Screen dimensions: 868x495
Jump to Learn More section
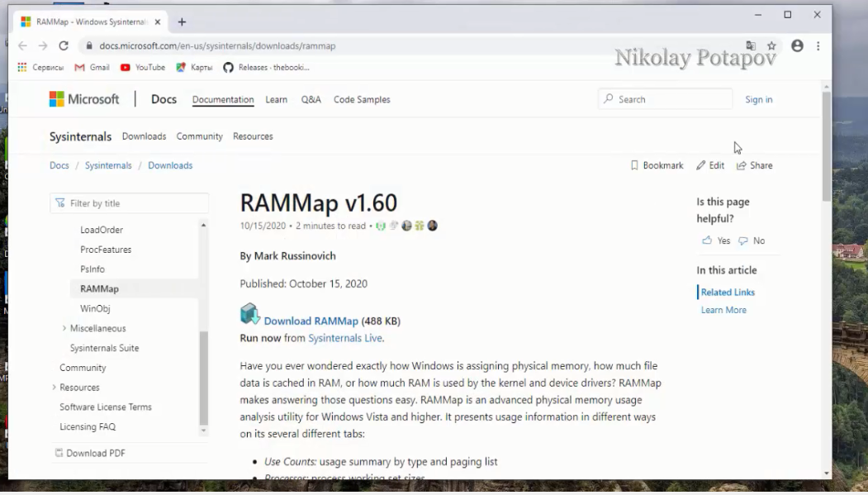tap(723, 310)
